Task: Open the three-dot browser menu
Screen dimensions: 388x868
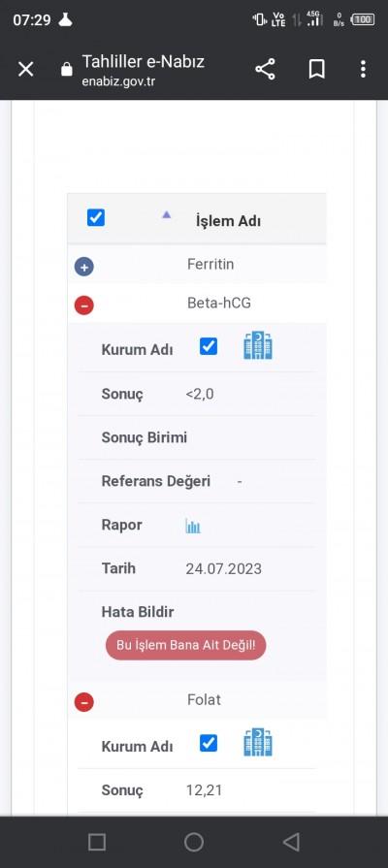Action: point(363,69)
